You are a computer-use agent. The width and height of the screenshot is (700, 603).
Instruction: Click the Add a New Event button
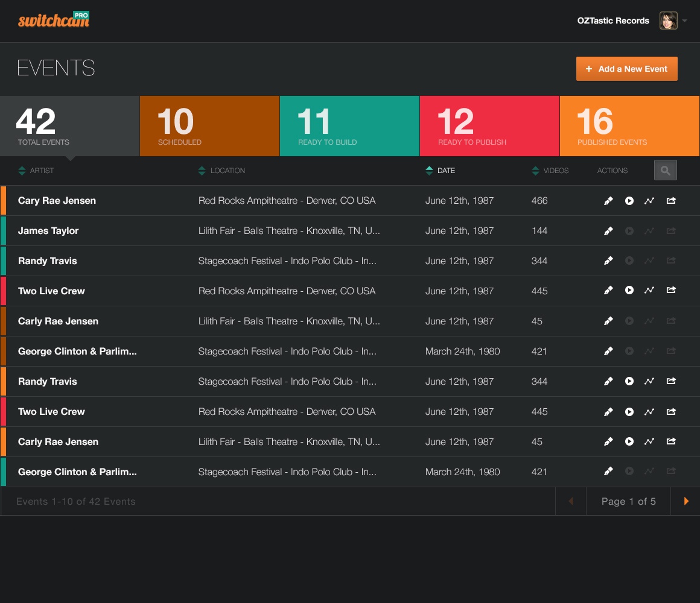point(626,69)
